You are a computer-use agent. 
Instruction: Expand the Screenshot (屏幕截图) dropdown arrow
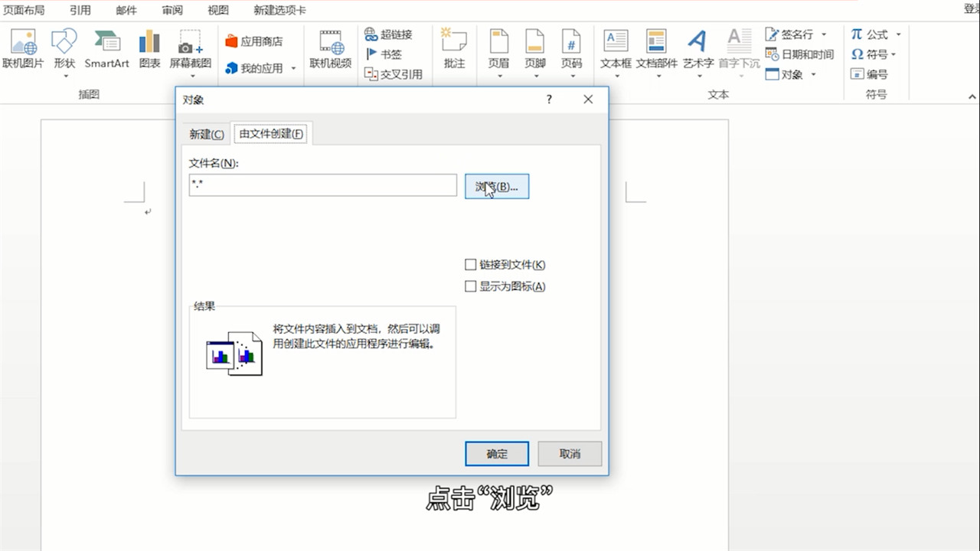coord(191,76)
